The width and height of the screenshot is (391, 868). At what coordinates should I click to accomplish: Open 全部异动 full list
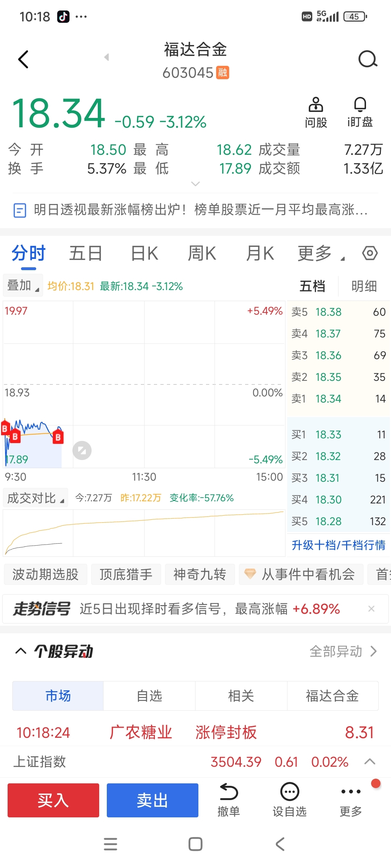pos(343,651)
